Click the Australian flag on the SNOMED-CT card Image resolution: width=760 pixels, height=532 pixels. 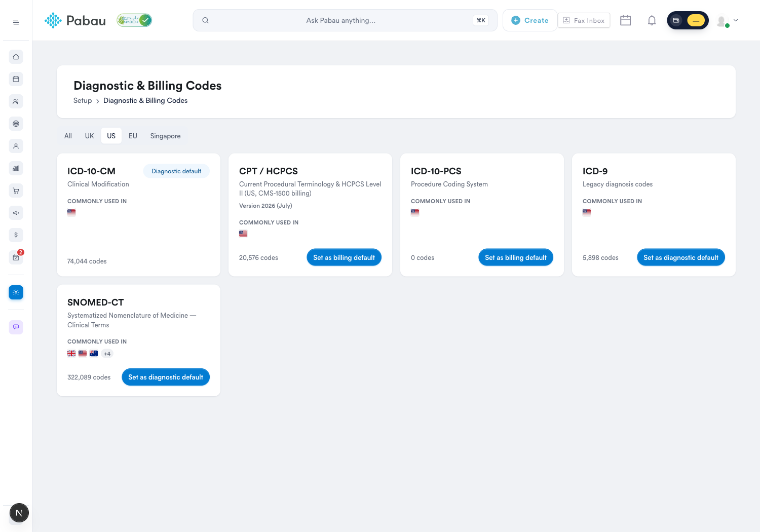(x=94, y=354)
